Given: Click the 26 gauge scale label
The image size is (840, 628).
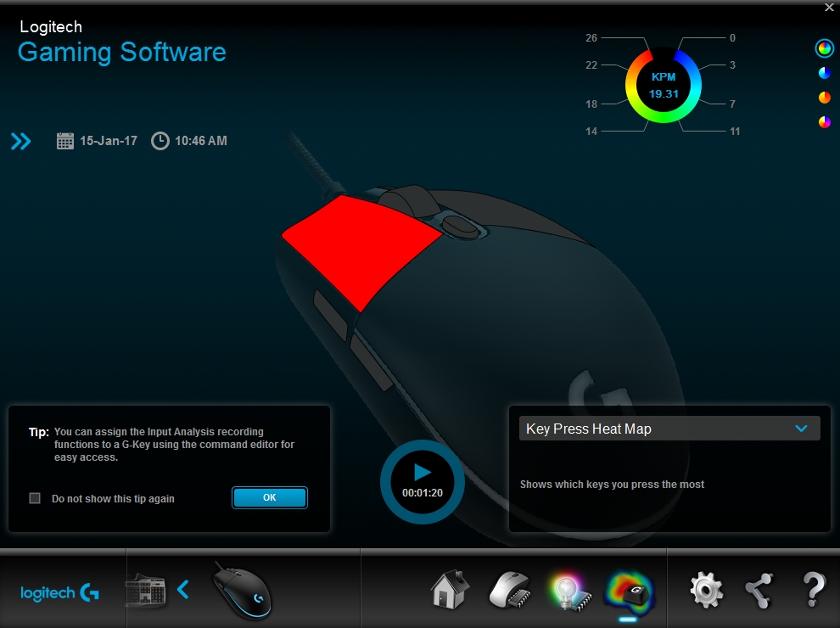Looking at the screenshot, I should click(591, 38).
